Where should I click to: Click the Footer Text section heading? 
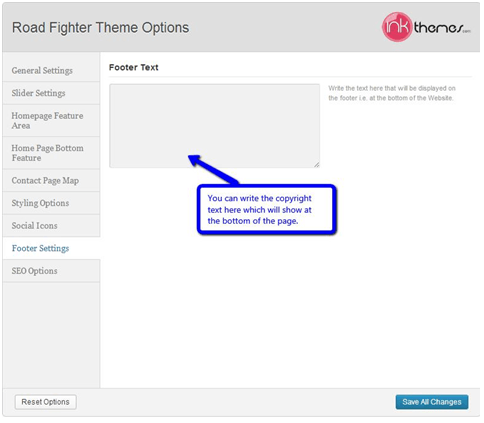134,67
